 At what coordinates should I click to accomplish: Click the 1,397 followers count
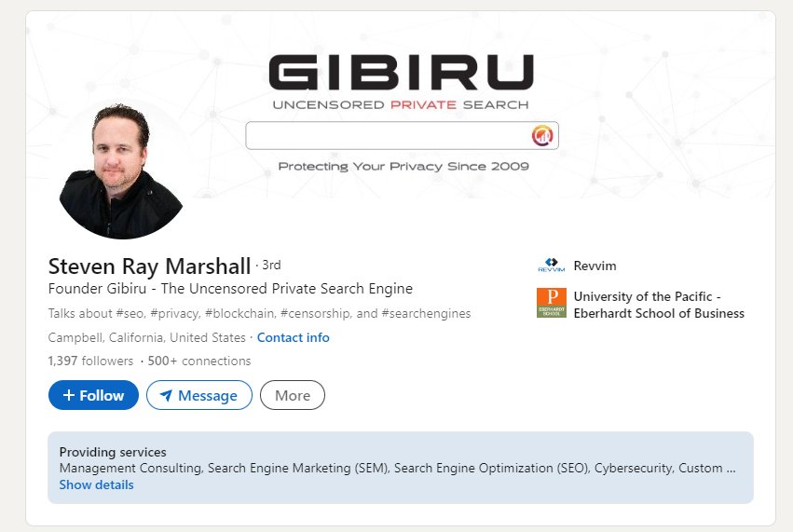click(90, 361)
